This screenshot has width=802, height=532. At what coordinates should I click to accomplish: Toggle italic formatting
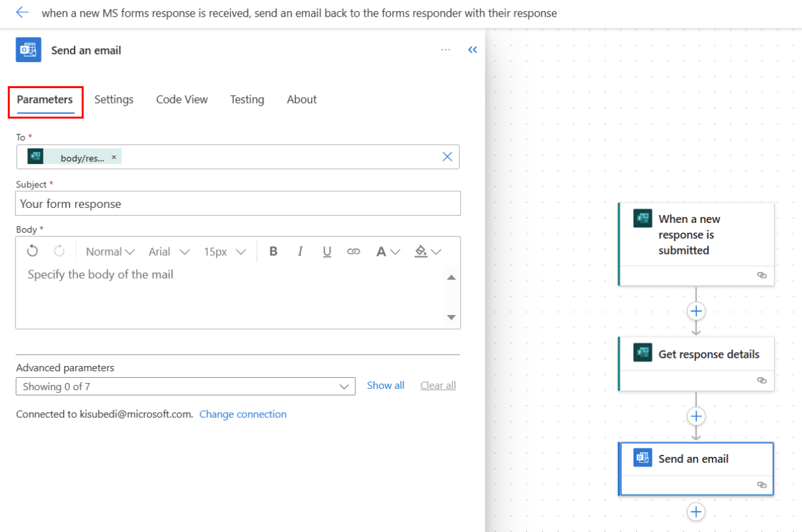tap(300, 251)
